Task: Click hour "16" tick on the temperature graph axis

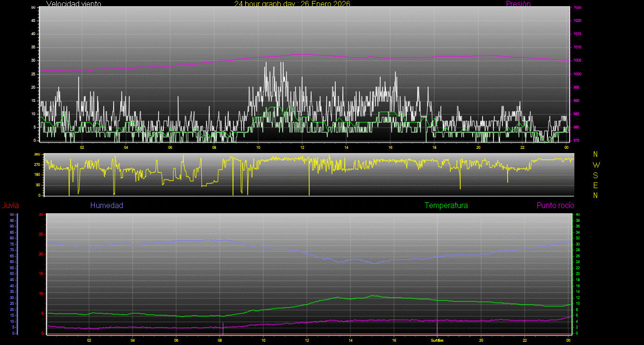Action: pos(394,340)
